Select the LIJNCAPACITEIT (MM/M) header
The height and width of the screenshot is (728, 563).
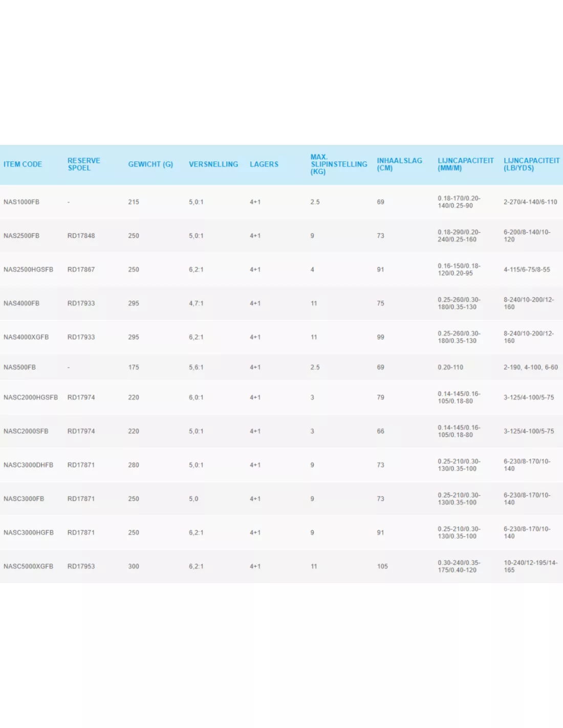click(x=465, y=164)
